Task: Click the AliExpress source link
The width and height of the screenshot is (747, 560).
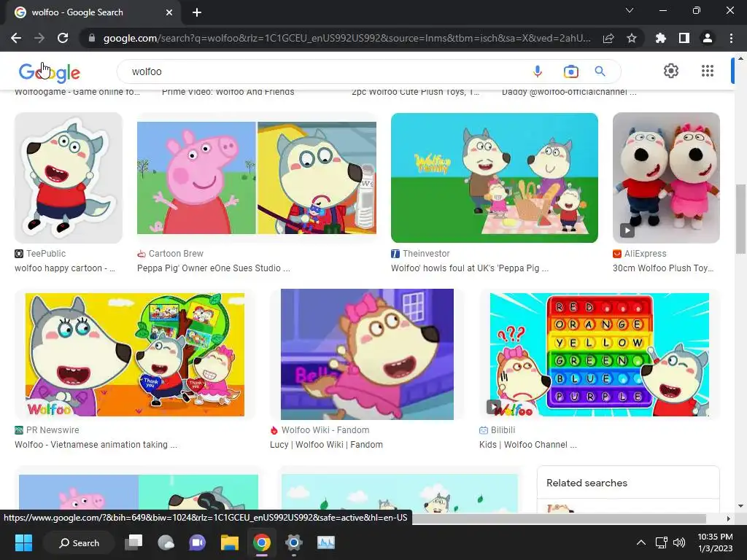Action: pyautogui.click(x=640, y=253)
